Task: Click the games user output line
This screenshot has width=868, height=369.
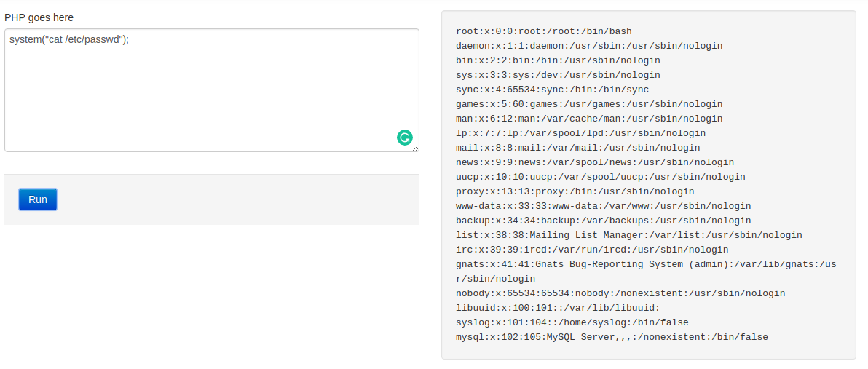Action: 588,104
